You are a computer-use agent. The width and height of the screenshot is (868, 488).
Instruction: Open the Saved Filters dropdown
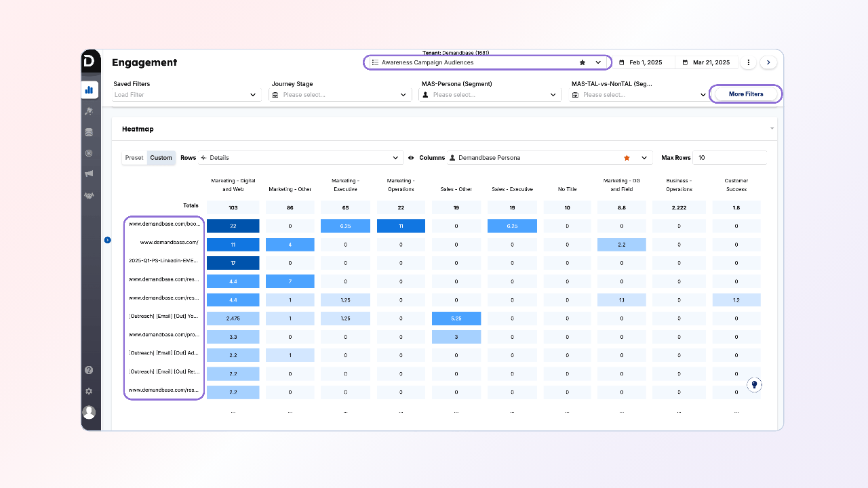(x=186, y=95)
